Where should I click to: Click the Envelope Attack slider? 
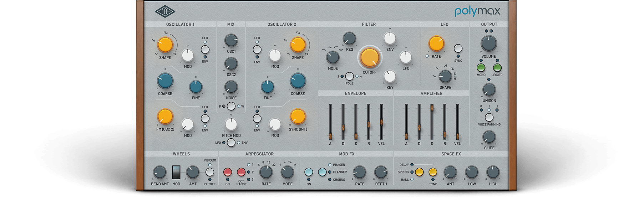tap(330, 135)
